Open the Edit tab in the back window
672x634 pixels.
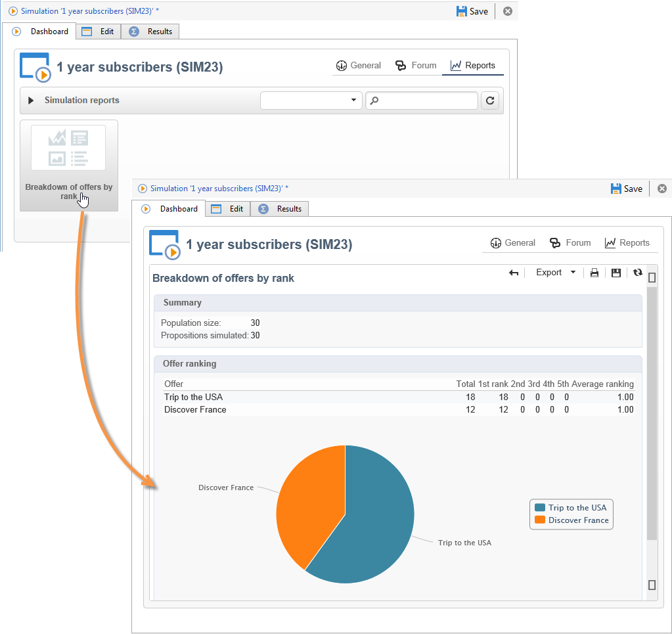click(x=99, y=32)
